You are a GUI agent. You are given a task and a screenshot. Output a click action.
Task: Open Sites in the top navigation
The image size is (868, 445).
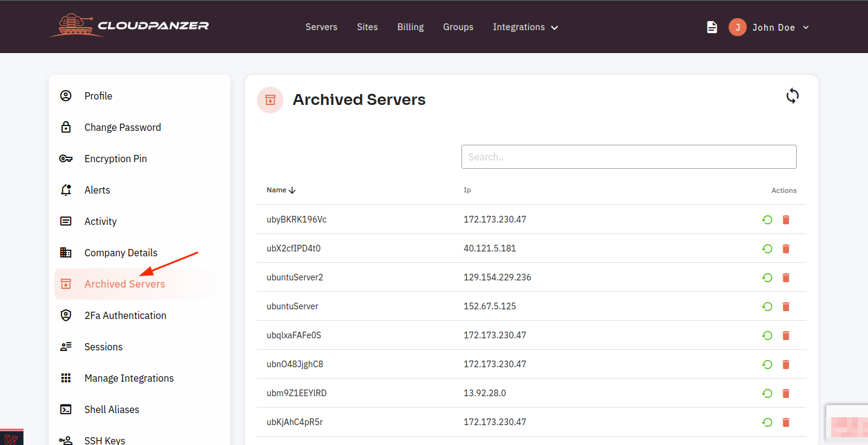point(367,27)
